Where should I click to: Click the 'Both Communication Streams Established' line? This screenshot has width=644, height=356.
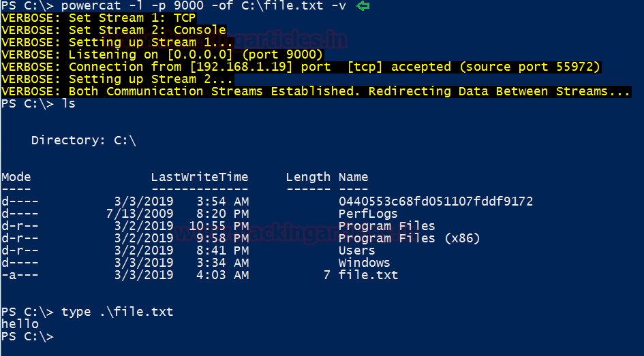point(316,91)
